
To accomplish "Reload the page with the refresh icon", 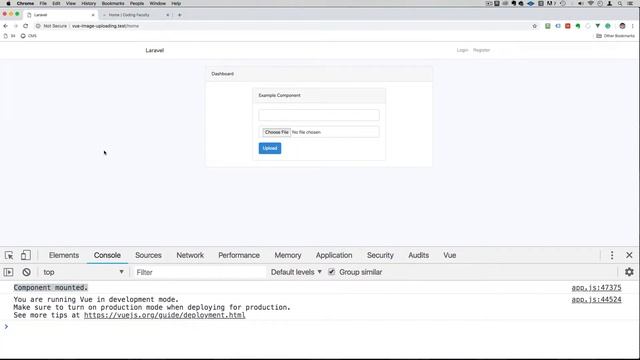I will click(25, 26).
